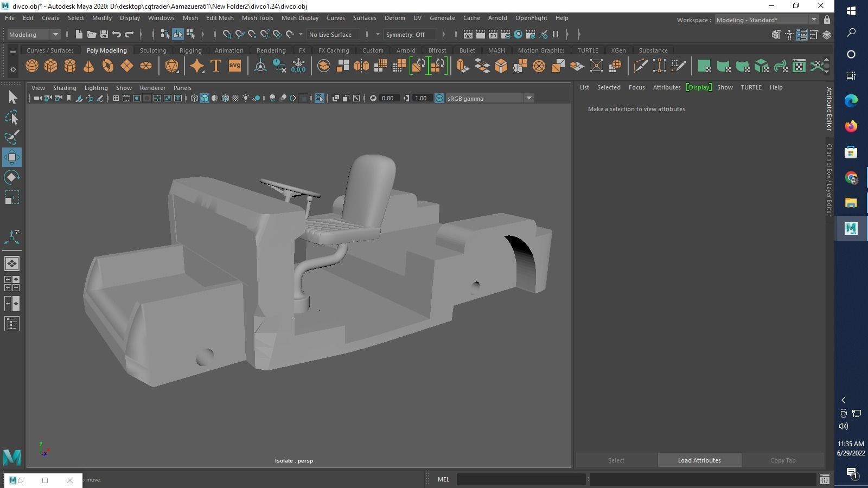Viewport: 868px width, 488px height.
Task: Click the Copy Tab button
Action: pyautogui.click(x=783, y=460)
